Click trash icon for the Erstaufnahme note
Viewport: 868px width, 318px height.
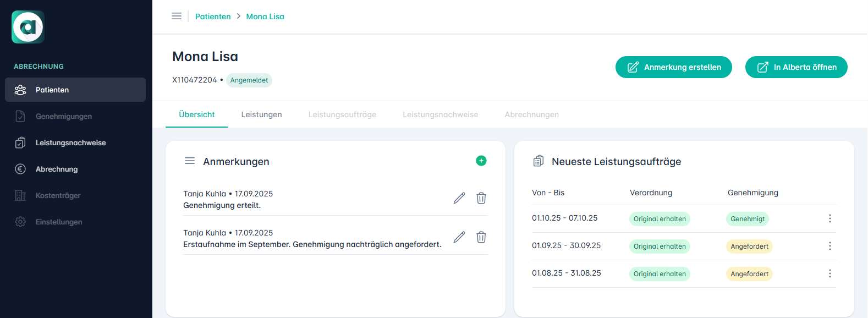(x=481, y=237)
